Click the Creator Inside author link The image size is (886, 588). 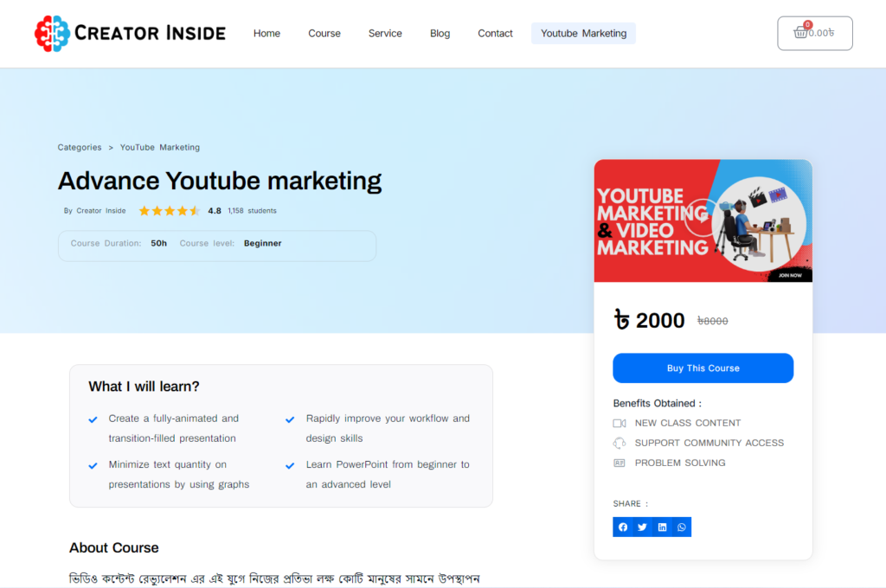(100, 211)
